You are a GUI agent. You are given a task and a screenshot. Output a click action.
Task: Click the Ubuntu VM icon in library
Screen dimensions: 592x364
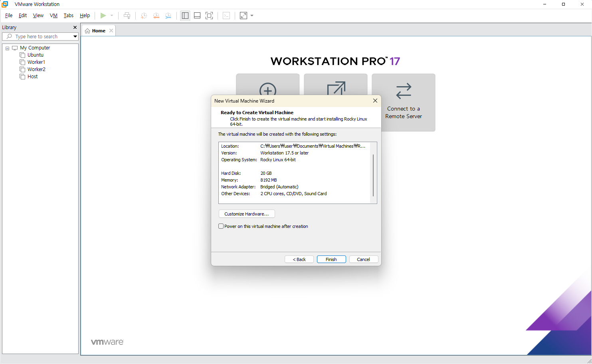22,55
